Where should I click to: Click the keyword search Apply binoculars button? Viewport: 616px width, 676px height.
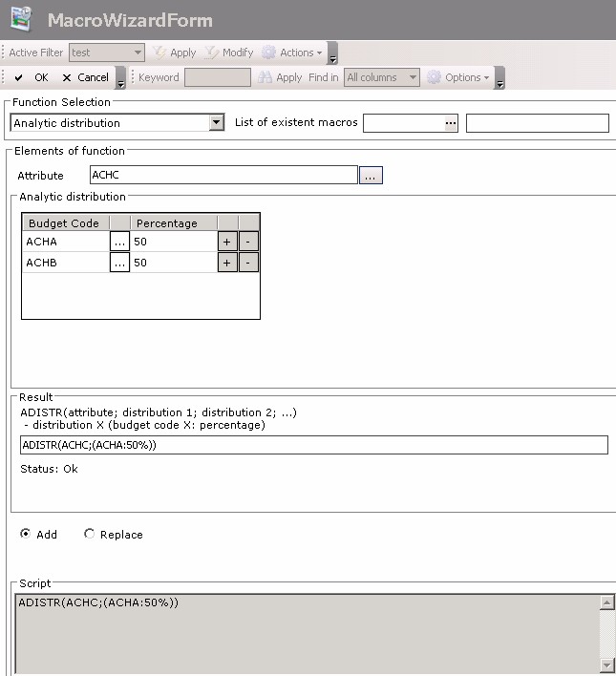pyautogui.click(x=280, y=77)
